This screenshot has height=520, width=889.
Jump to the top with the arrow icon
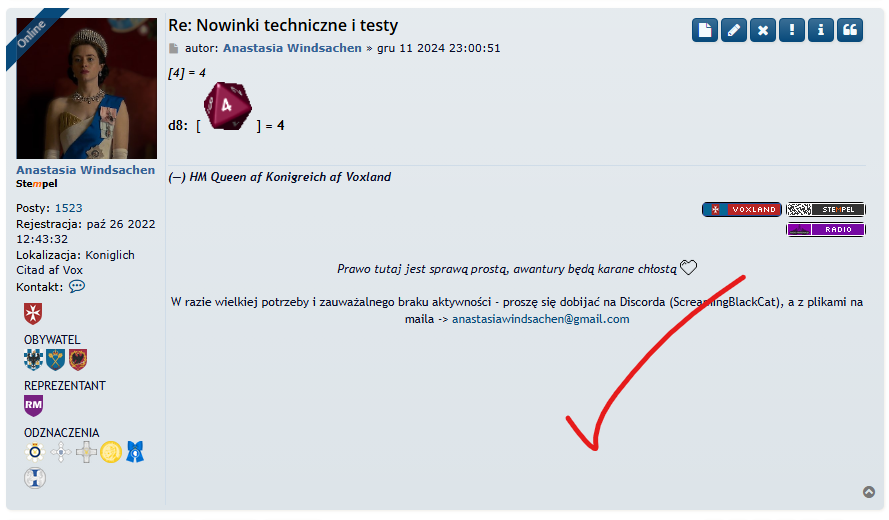869,492
